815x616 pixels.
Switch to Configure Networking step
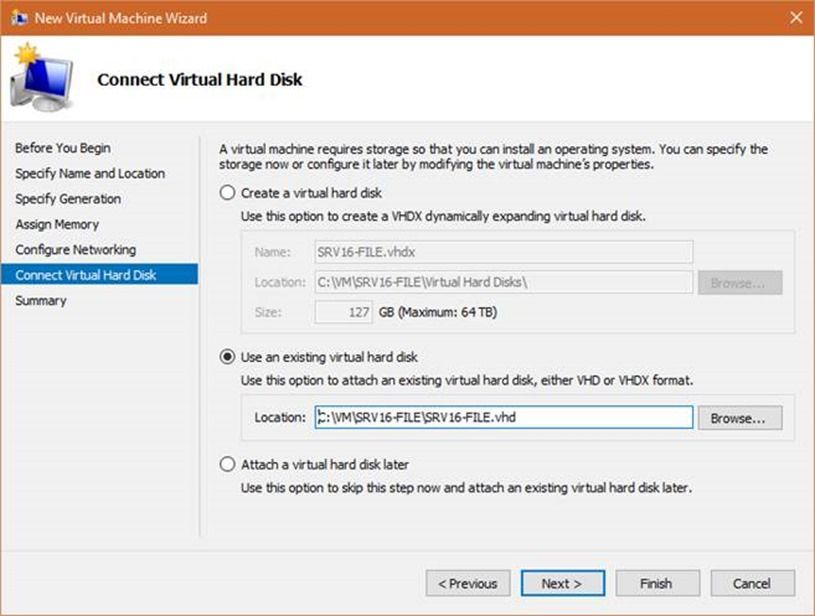tap(75, 250)
